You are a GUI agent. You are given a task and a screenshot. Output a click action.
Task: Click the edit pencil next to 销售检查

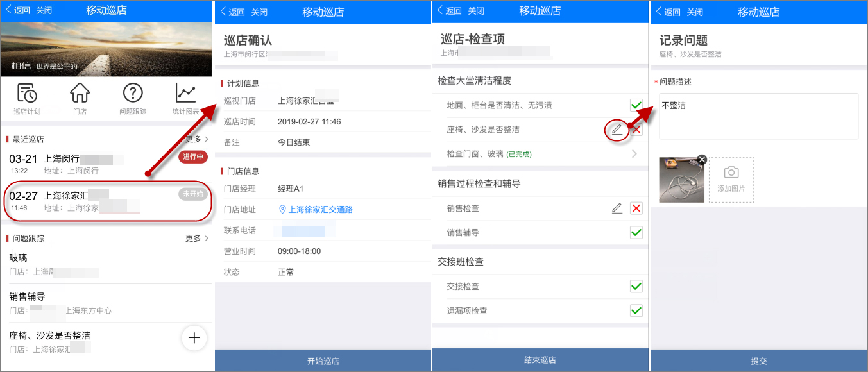coord(617,208)
